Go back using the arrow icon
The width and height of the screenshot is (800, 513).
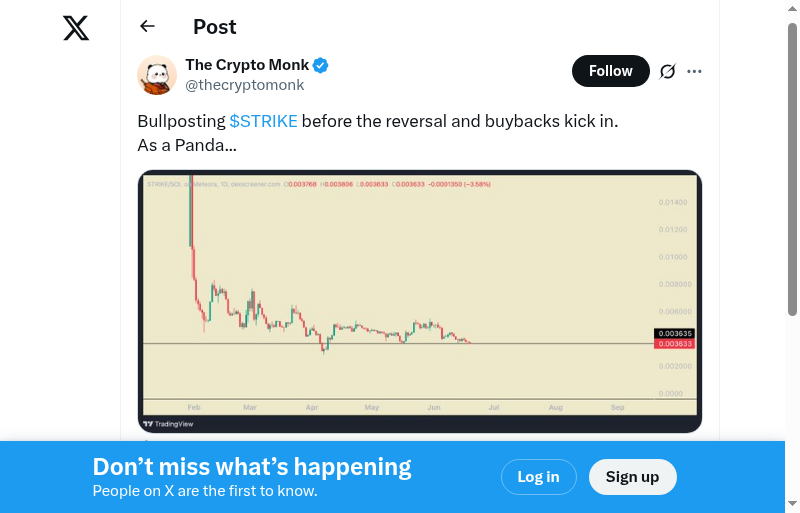148,27
